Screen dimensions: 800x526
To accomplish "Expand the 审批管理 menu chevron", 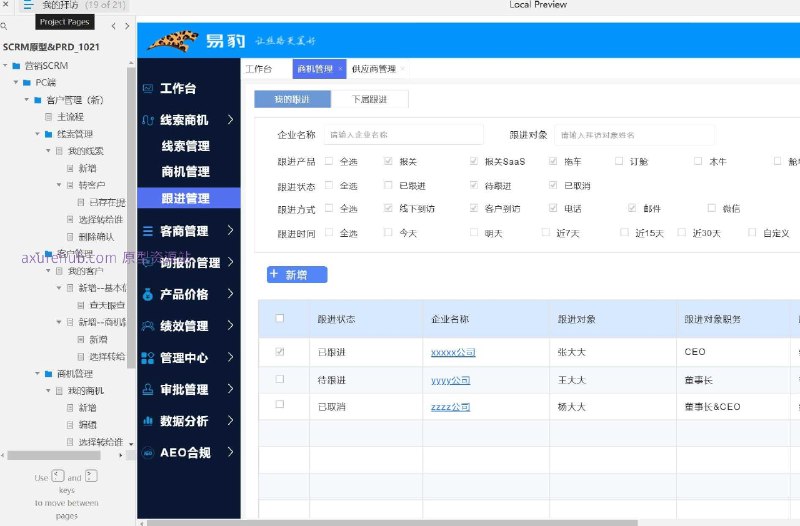I will click(231, 388).
